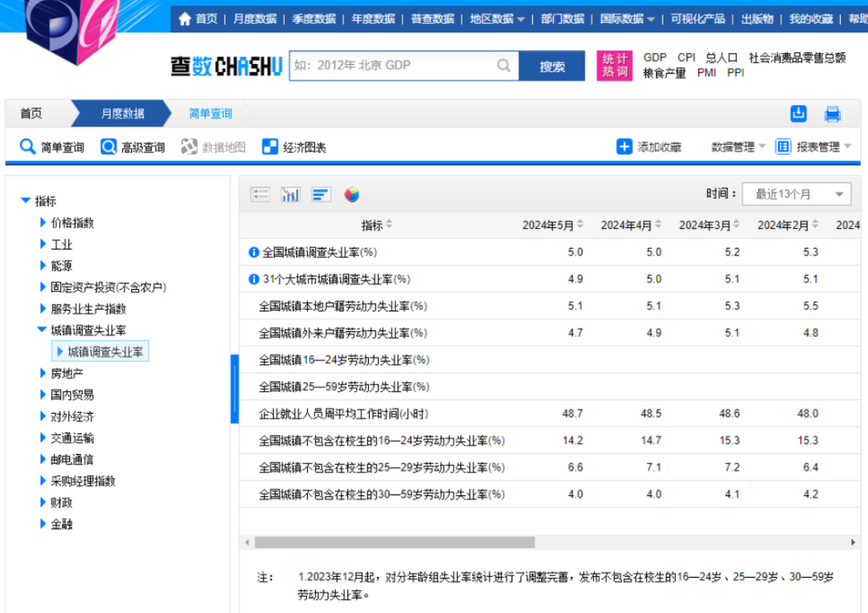
Task: Click the 搜索 button
Action: coord(551,66)
